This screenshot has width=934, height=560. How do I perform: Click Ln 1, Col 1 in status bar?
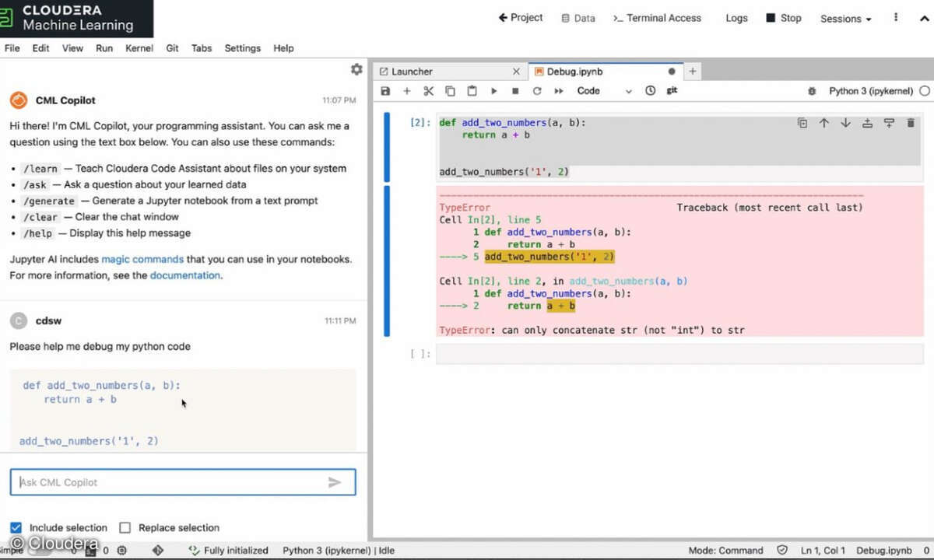pos(823,551)
